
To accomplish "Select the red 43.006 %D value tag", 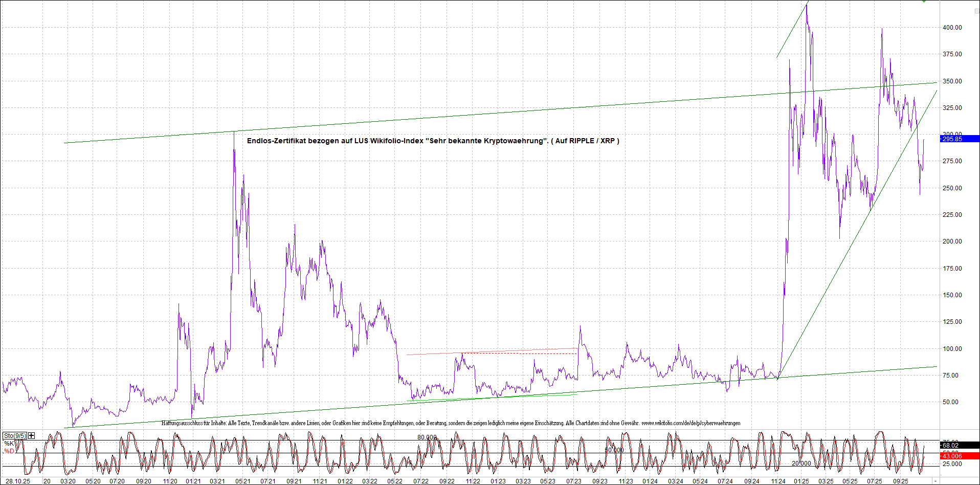I will point(959,456).
